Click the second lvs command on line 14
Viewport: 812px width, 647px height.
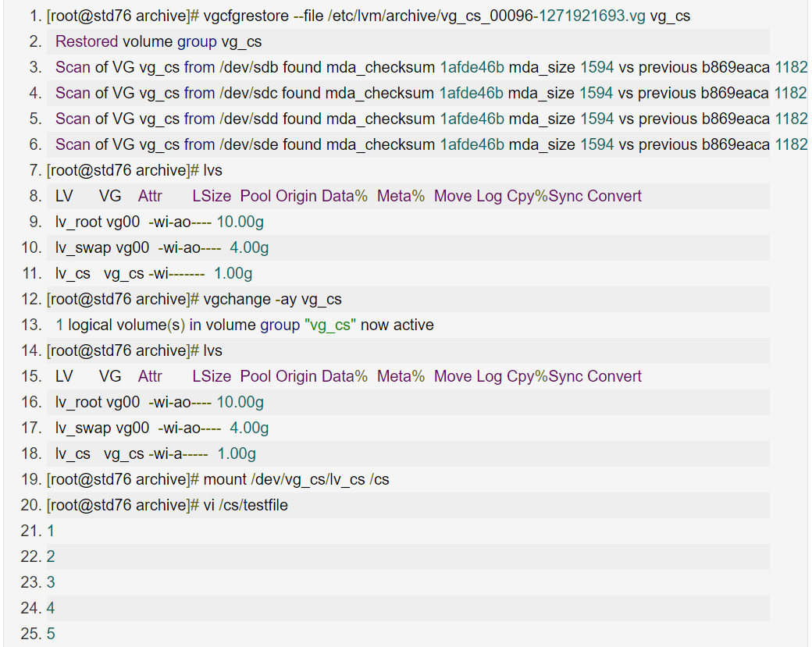click(x=213, y=350)
